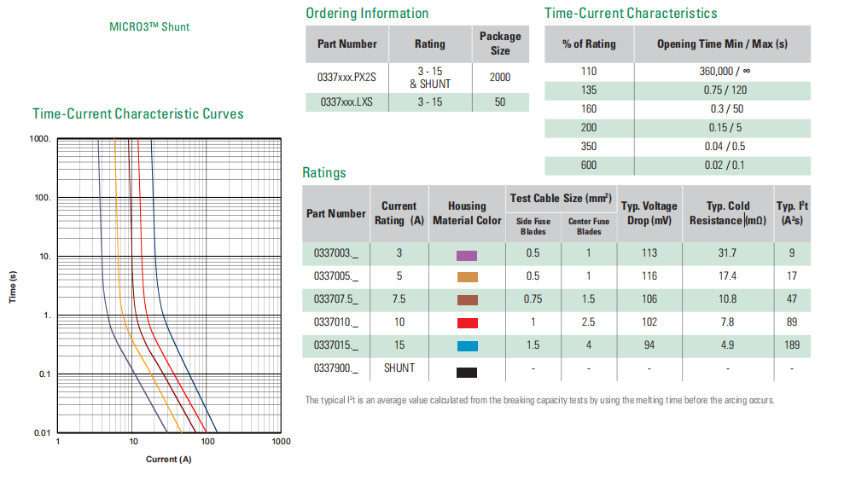The image size is (850, 504).
Task: Select the MICRO3 Shunt title text
Action: (148, 26)
